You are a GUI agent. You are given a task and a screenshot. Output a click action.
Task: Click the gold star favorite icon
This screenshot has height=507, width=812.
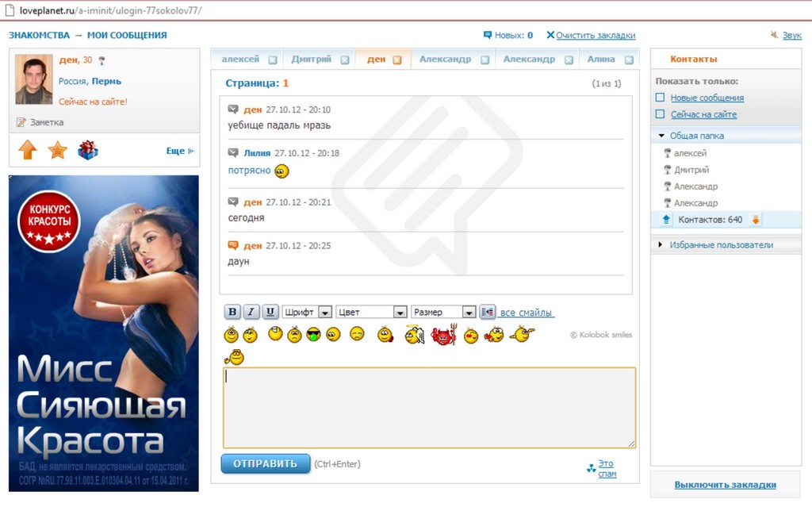58,150
